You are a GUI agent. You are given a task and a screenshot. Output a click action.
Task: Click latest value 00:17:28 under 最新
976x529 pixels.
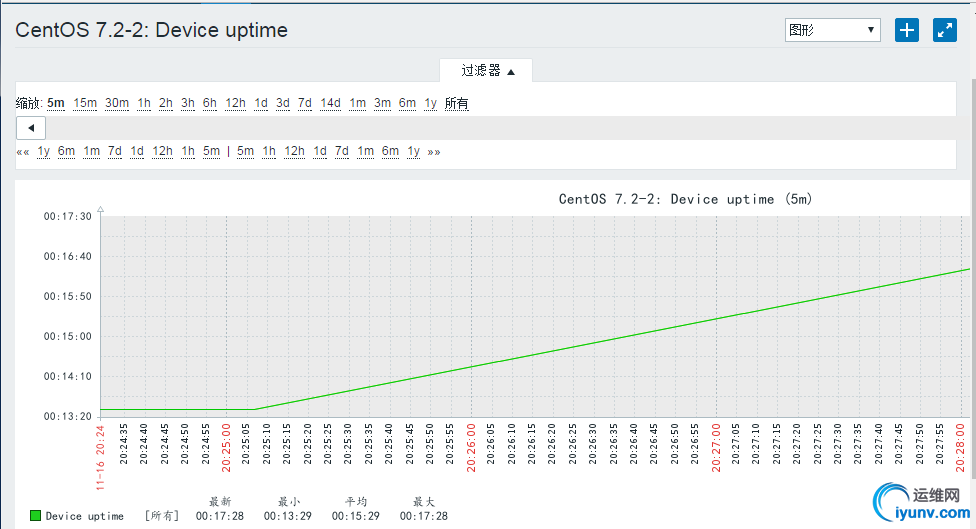[220, 516]
